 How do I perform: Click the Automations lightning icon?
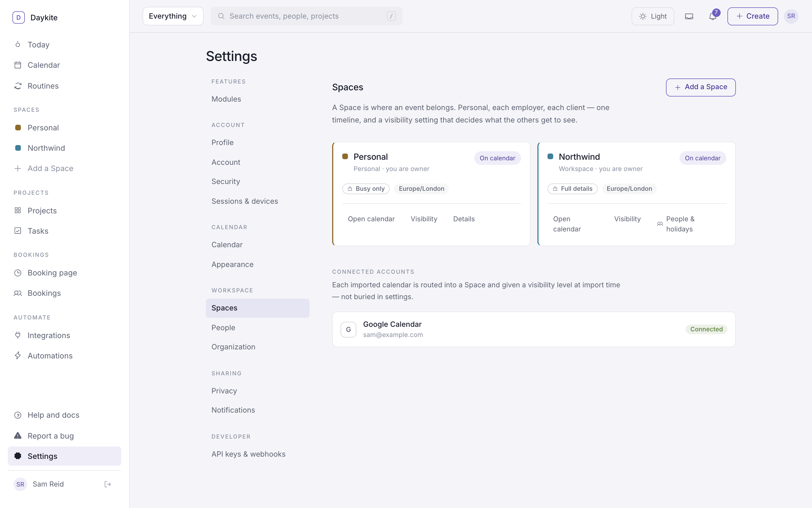click(x=18, y=356)
